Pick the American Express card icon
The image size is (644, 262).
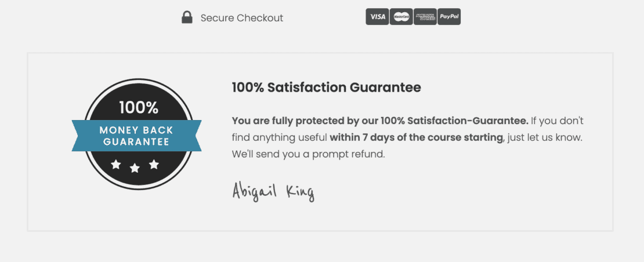(x=425, y=17)
